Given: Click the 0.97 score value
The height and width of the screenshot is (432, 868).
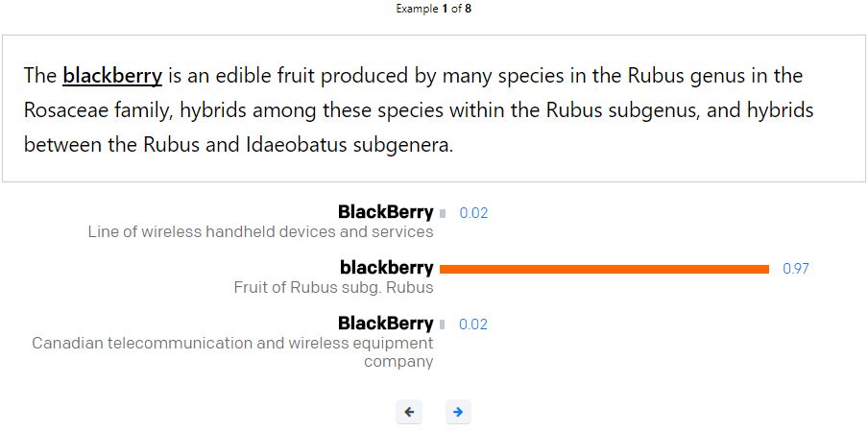Looking at the screenshot, I should click(x=796, y=269).
